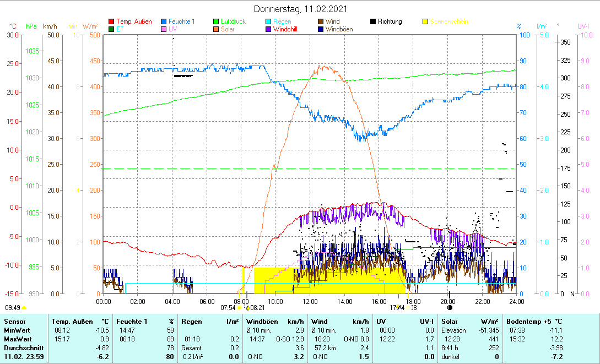Click the pink UV legend square
This screenshot has height=364, width=600.
pos(164,29)
